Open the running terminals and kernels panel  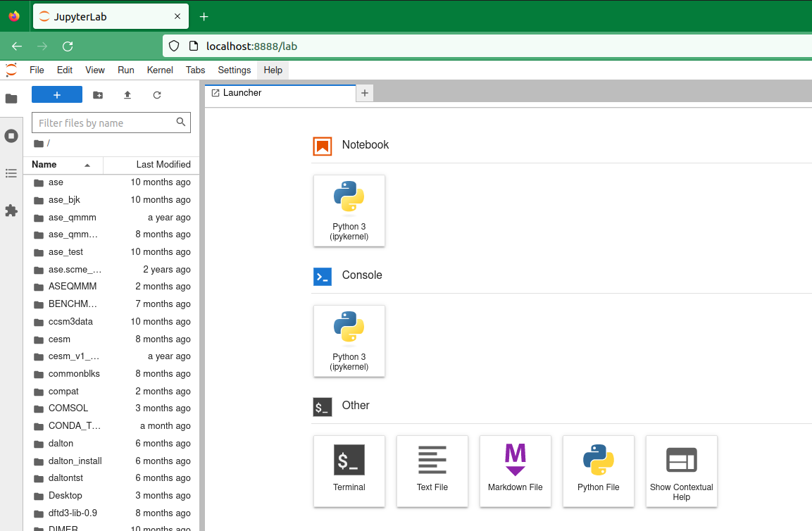tap(11, 135)
